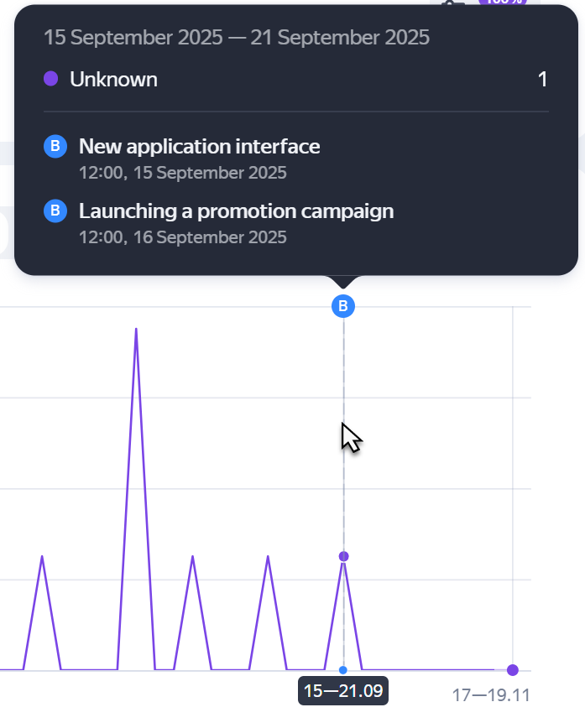Click the B icon beside New application interface
585x728 pixels.
[x=55, y=147]
